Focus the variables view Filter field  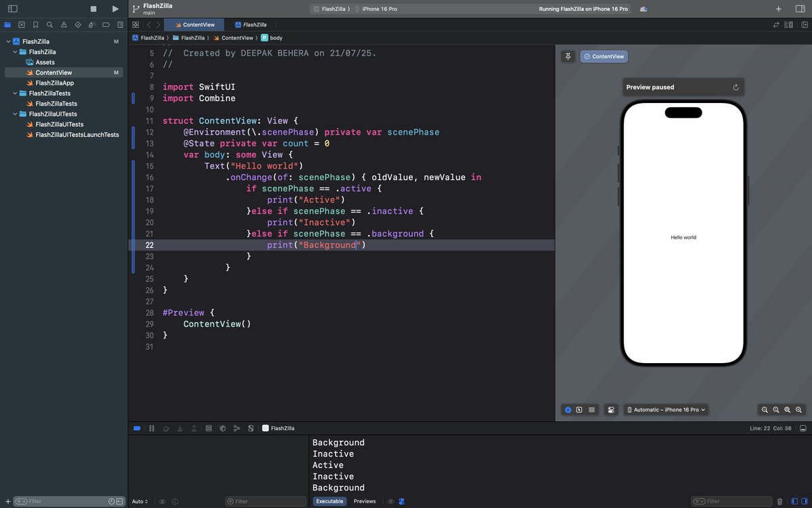click(x=266, y=501)
